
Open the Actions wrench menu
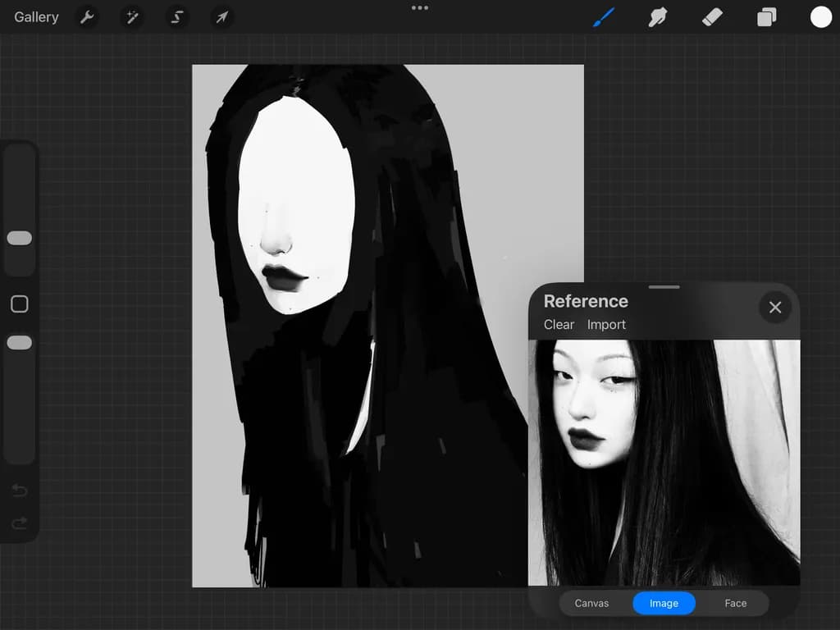click(x=87, y=17)
